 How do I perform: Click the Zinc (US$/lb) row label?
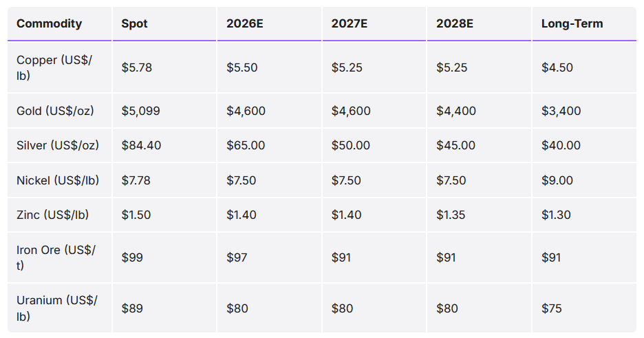[x=53, y=215]
